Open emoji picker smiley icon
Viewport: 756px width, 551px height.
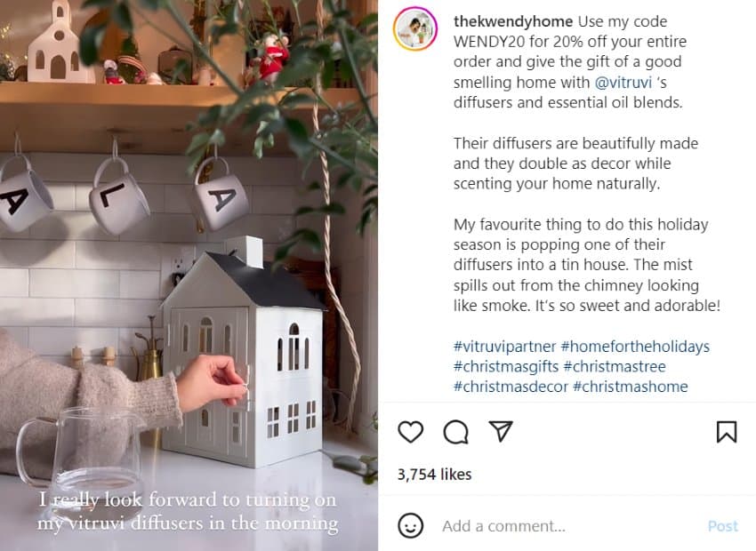[x=411, y=525]
